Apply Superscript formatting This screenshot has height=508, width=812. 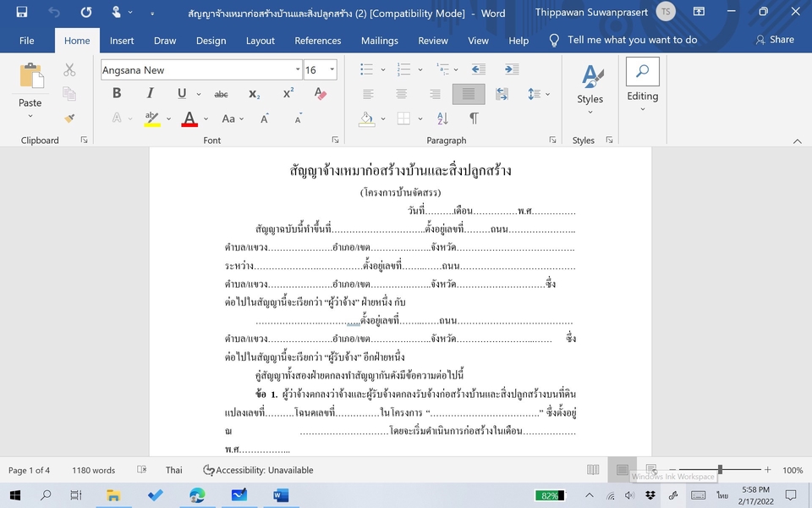[x=288, y=93]
